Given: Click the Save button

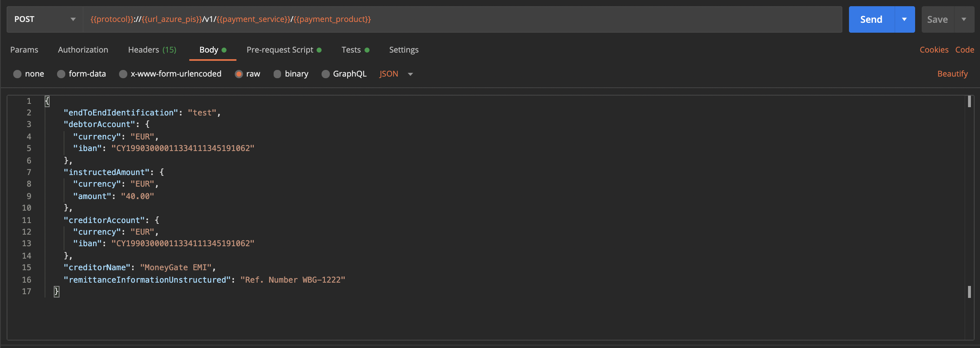Looking at the screenshot, I should (x=937, y=19).
